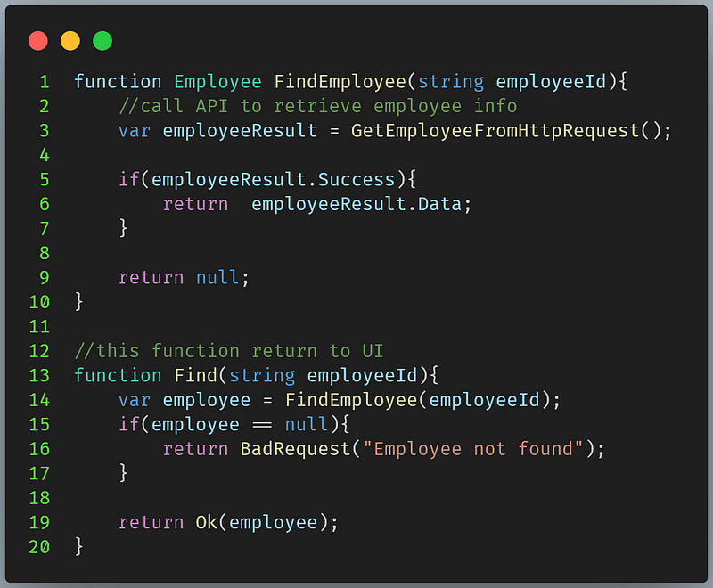Screen dimensions: 713x588
Task: Click the BadRequest call on line 16
Action: pyautogui.click(x=296, y=449)
